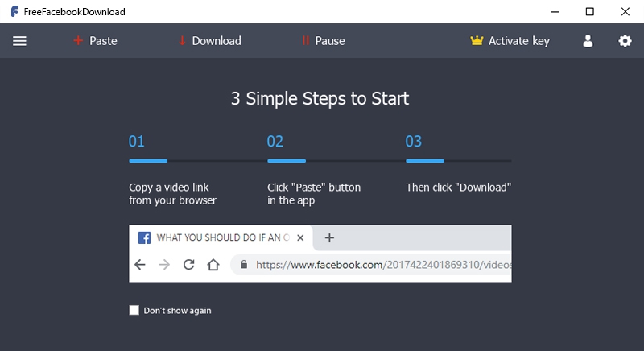Close the FreeFacebookDownload window
644x351 pixels.
[x=625, y=11]
